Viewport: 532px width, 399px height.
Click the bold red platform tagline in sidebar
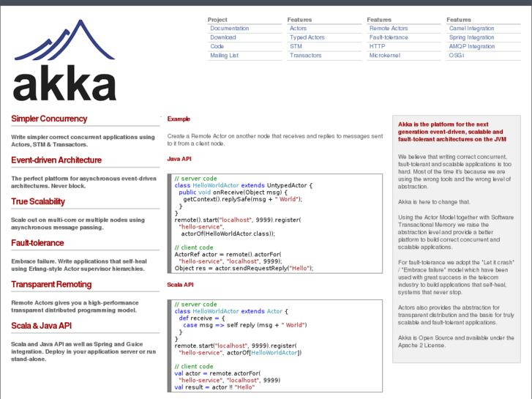tap(452, 132)
